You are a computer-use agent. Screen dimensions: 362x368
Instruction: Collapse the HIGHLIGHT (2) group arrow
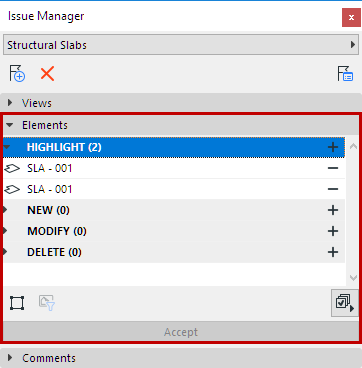point(7,147)
